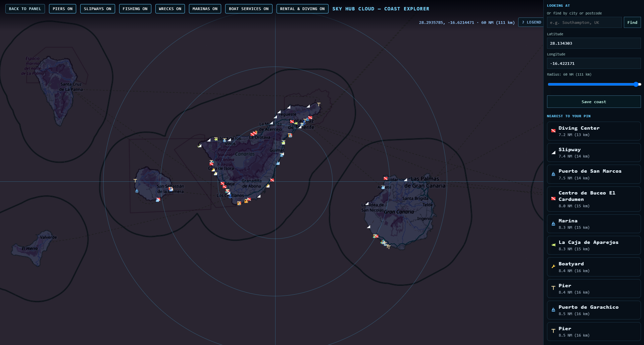Toggle the Marinas On filter
Image resolution: width=644 pixels, height=345 pixels.
click(x=205, y=9)
